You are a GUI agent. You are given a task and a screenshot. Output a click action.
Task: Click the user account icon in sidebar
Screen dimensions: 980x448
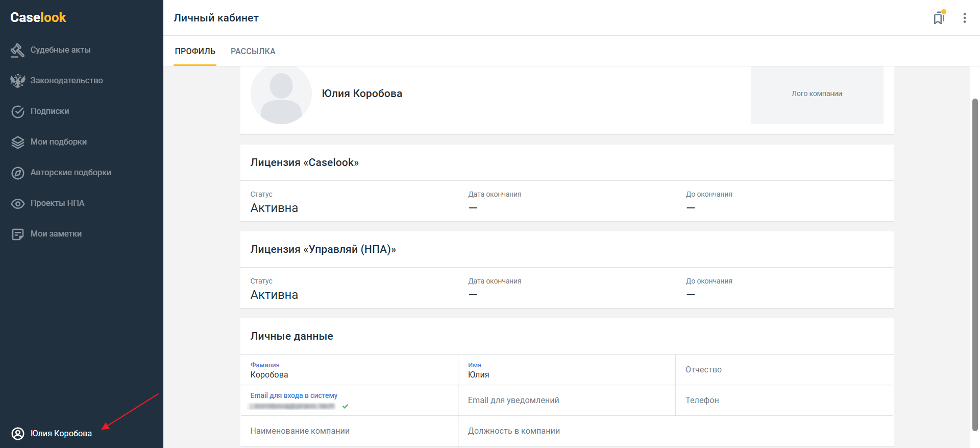pyautogui.click(x=17, y=433)
